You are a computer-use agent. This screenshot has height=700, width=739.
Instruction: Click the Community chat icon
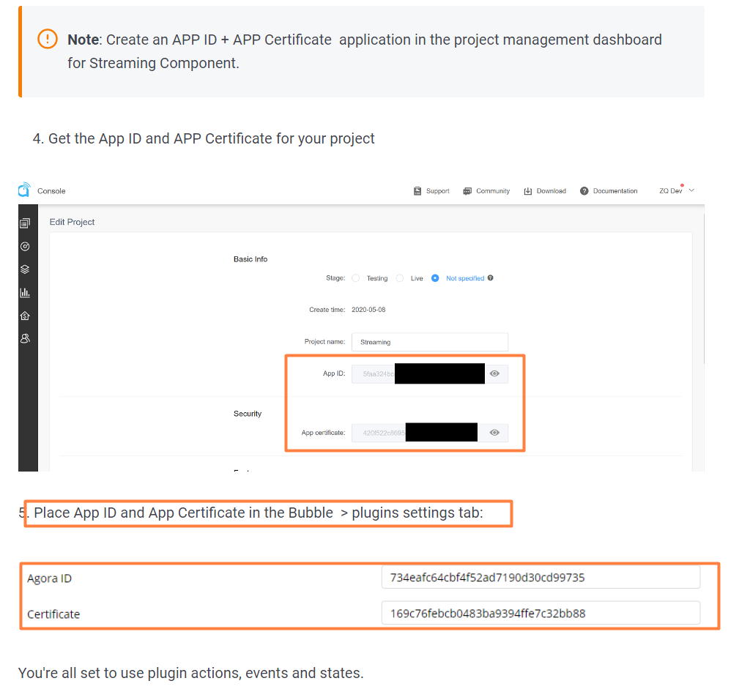tap(467, 191)
